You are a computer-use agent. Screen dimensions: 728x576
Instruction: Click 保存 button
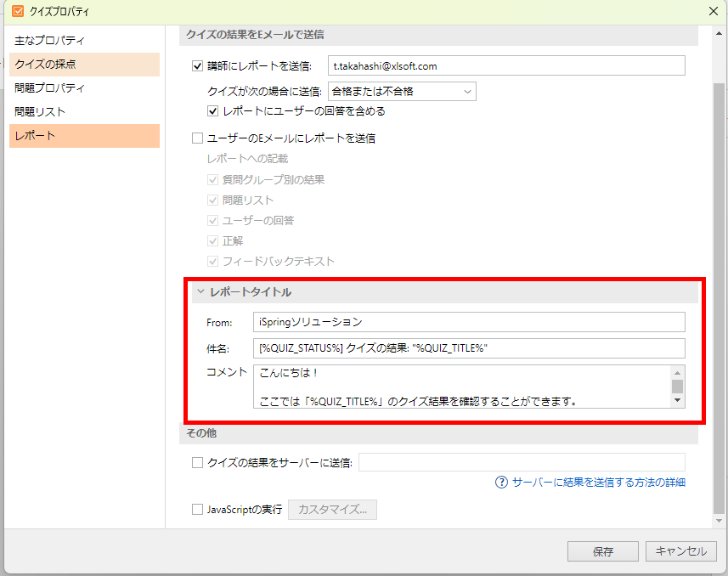pos(602,551)
